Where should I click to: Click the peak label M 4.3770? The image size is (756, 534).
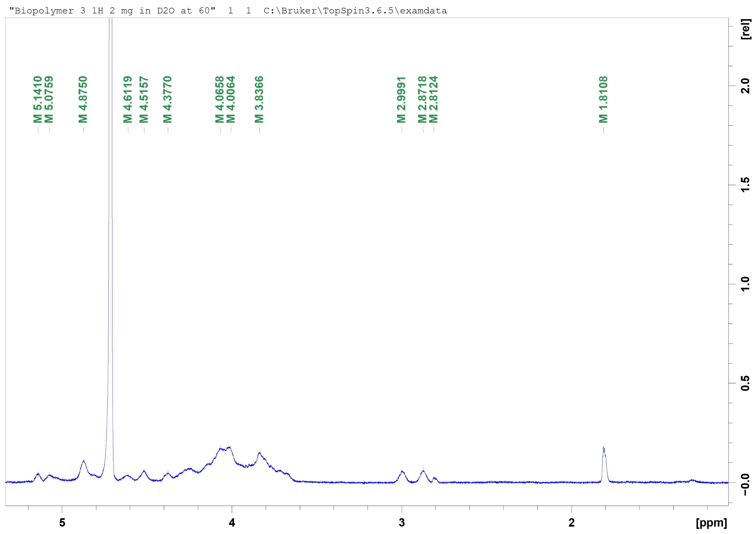[168, 100]
